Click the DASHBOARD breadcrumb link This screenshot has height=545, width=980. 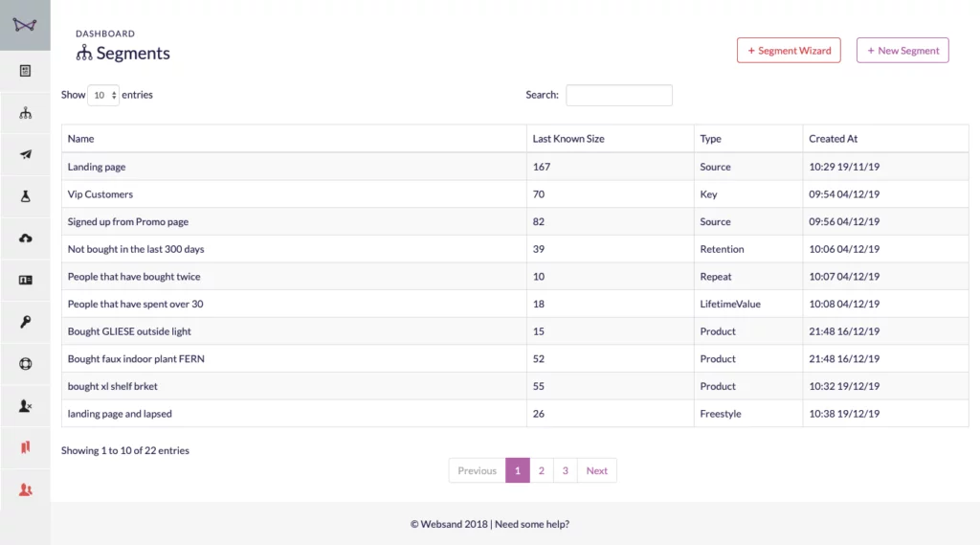point(105,34)
